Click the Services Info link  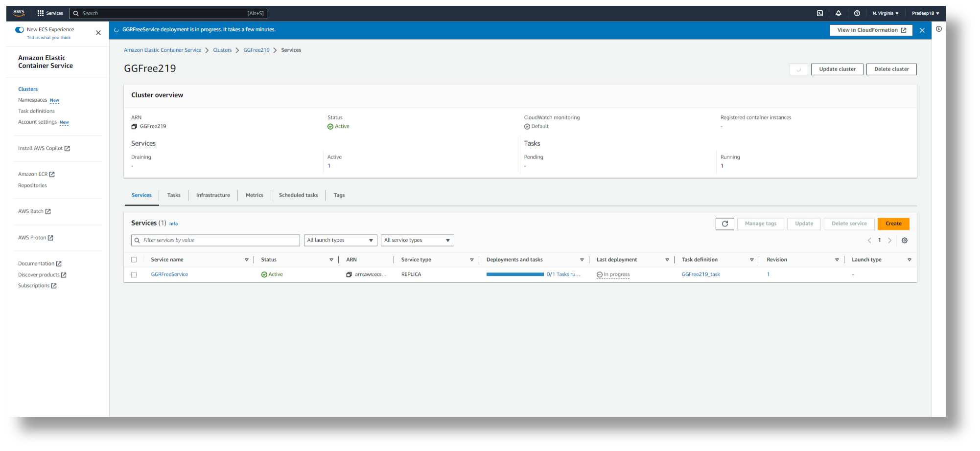tap(173, 224)
